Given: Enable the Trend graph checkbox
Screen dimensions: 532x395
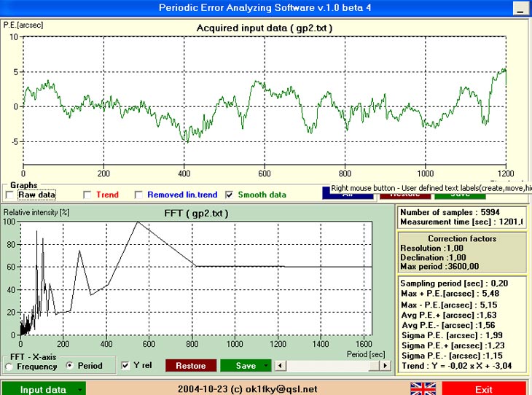Looking at the screenshot, I should [87, 195].
